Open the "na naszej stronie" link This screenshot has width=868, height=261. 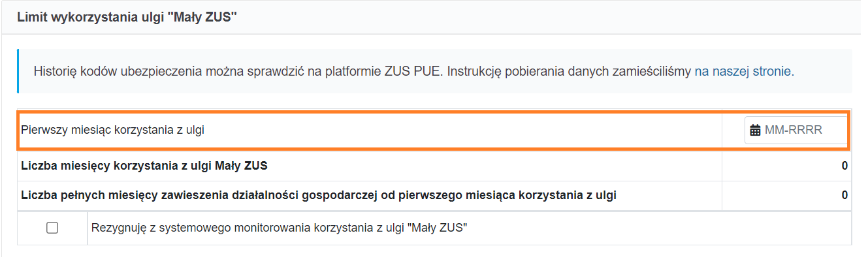coord(743,71)
